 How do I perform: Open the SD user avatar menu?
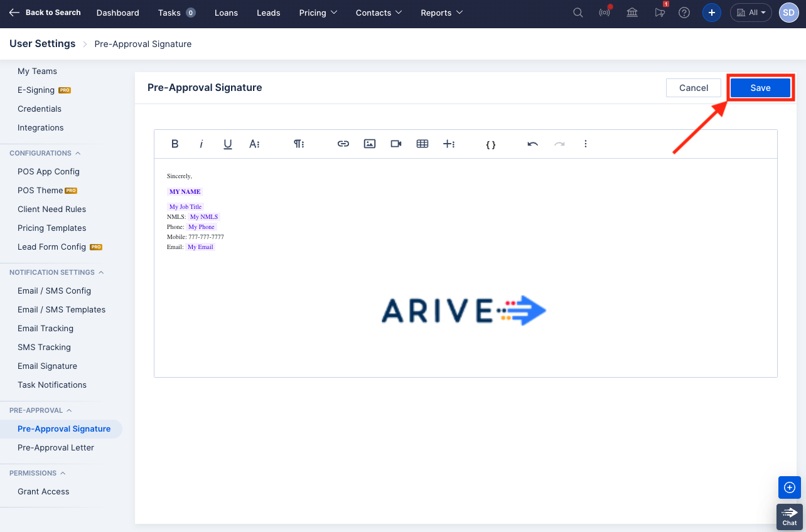(x=788, y=13)
